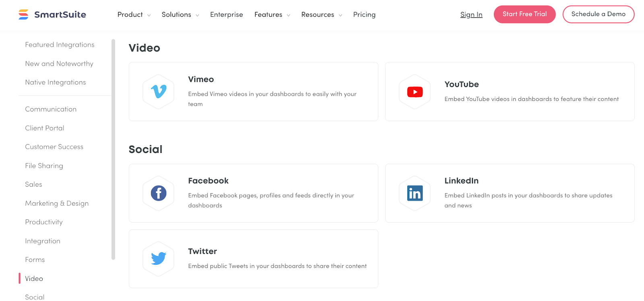Click the YouTube play logo icon
The height and width of the screenshot is (301, 644).
tap(415, 92)
